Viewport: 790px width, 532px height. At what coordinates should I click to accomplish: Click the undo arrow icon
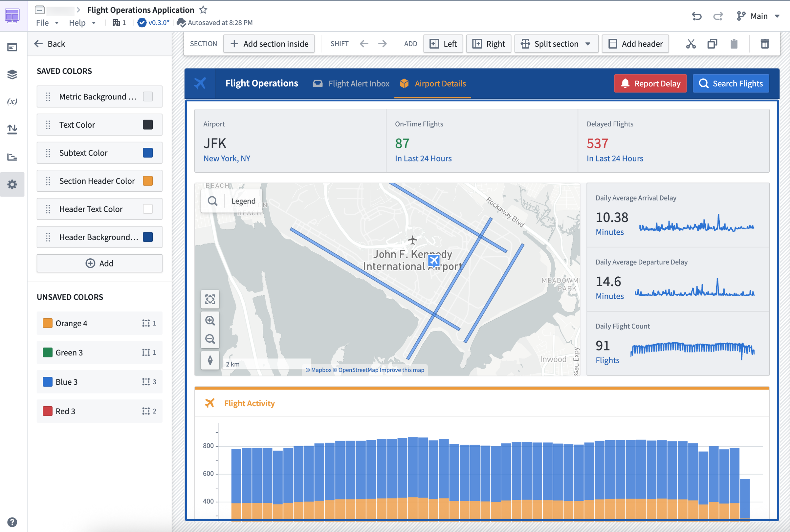click(x=696, y=16)
